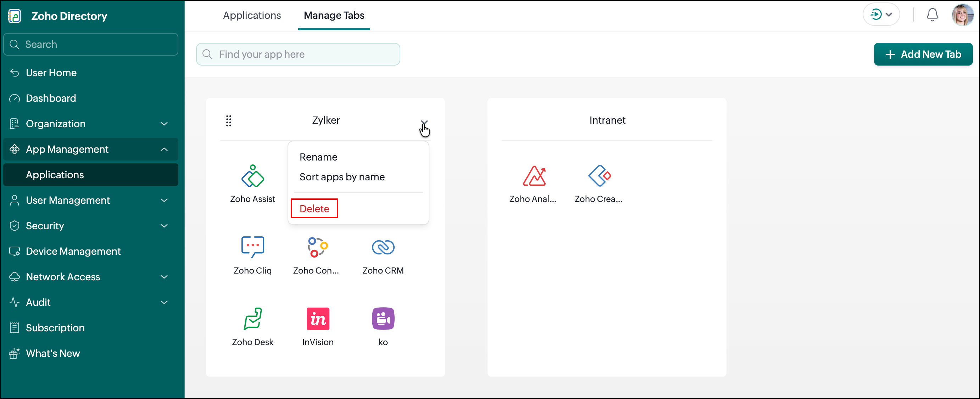
Task: Focus the Find your app here field
Action: (x=298, y=54)
